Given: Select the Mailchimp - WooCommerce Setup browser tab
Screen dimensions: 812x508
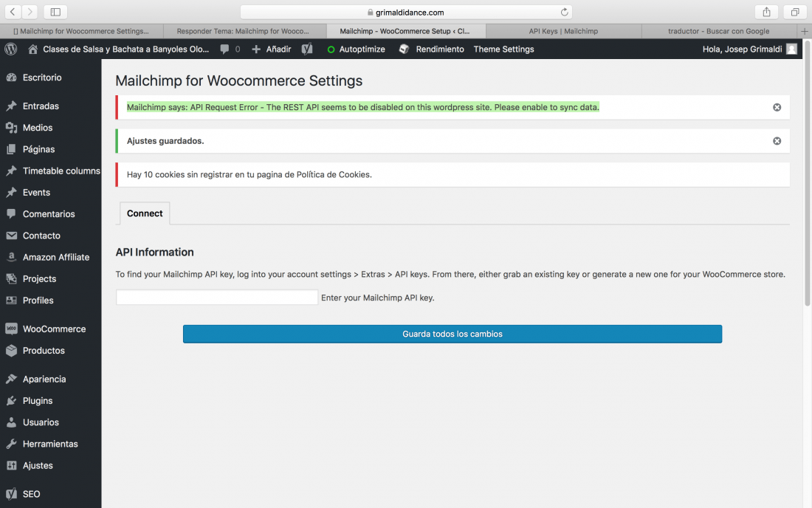Looking at the screenshot, I should 405,31.
